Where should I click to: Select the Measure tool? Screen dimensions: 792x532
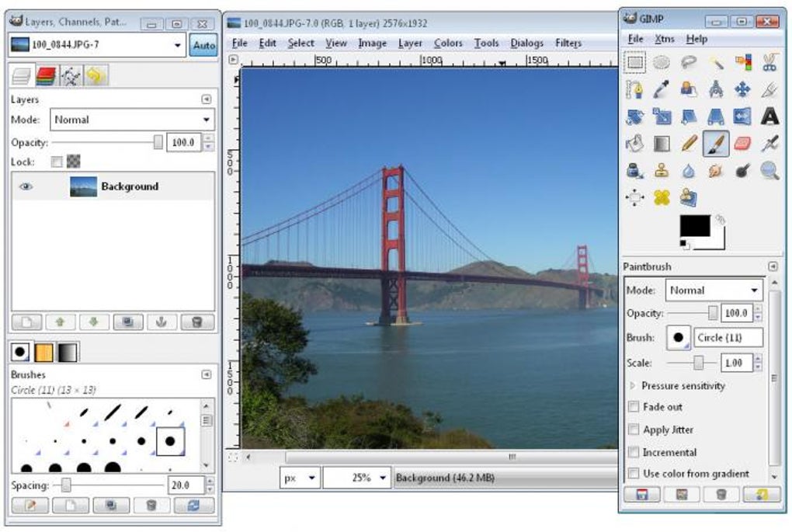(x=716, y=90)
